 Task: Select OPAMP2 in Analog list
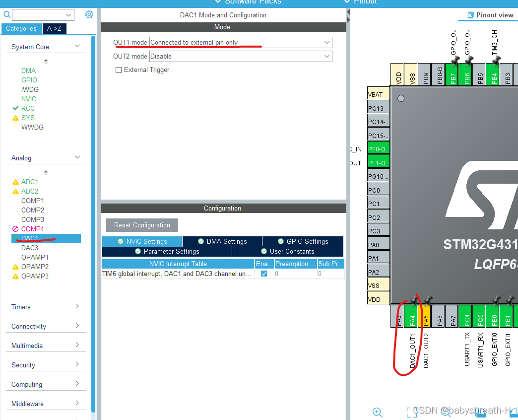click(35, 267)
